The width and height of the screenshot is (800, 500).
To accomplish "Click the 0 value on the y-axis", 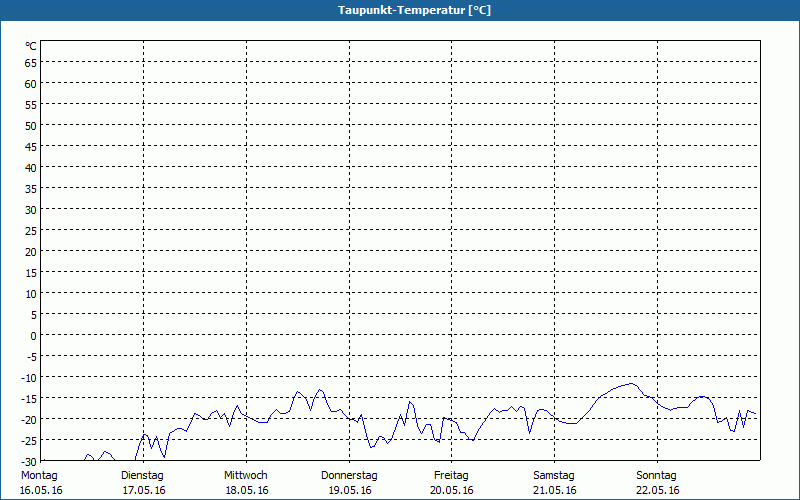I will tap(34, 335).
